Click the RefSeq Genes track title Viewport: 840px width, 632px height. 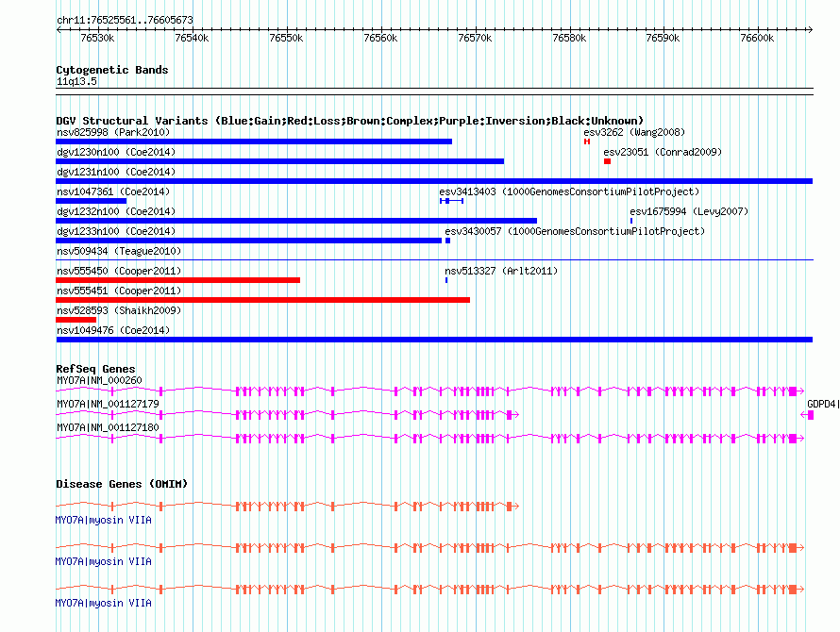pos(95,369)
